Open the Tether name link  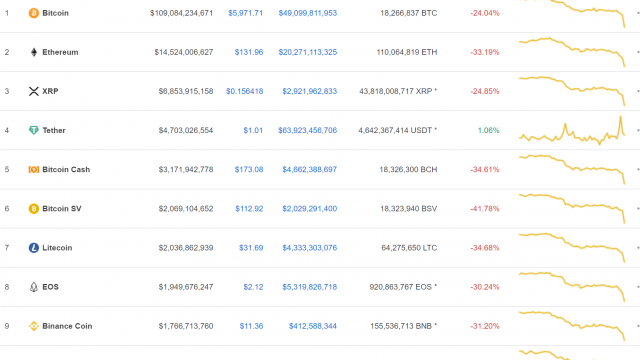54,130
